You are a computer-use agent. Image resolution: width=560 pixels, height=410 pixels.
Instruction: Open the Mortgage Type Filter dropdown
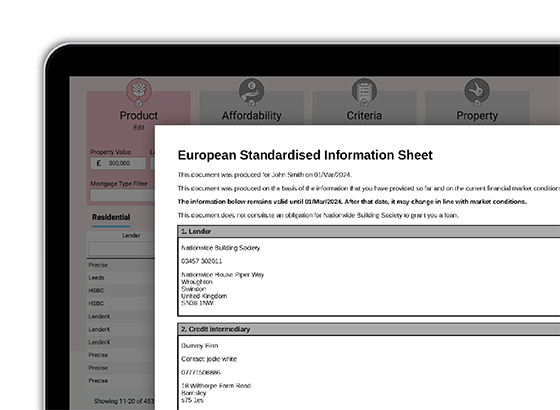pyautogui.click(x=122, y=195)
